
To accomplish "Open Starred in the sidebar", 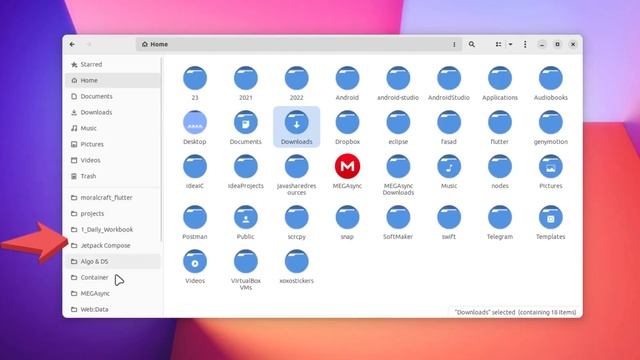I will coord(113,64).
